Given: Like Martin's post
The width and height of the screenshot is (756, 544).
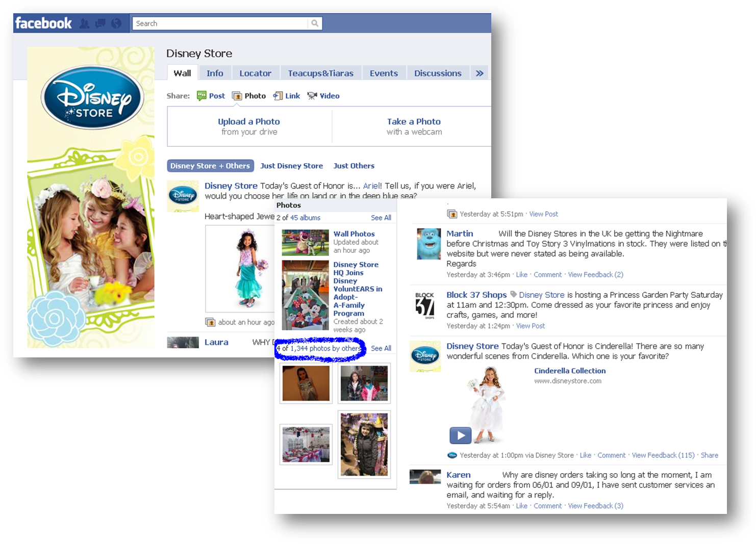Looking at the screenshot, I should pyautogui.click(x=521, y=275).
